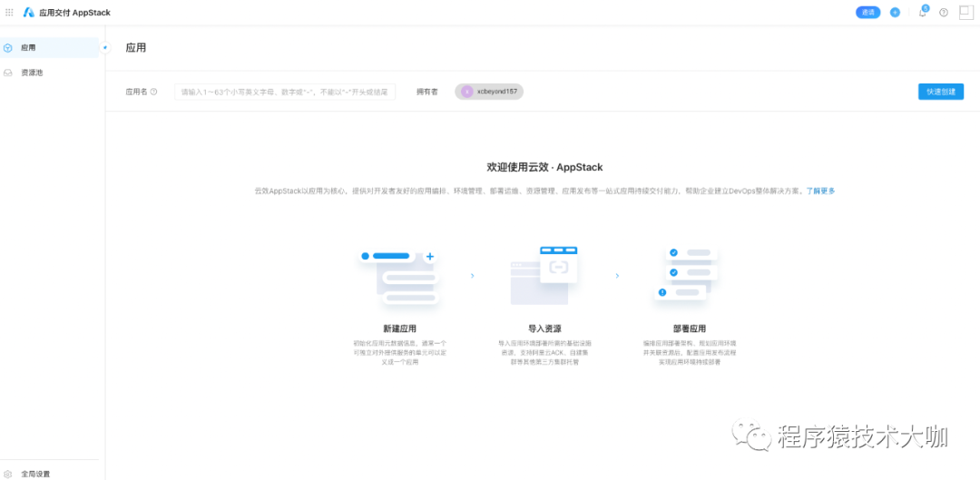
Task: Open the owner xcbeyond157 selector
Action: (x=489, y=92)
